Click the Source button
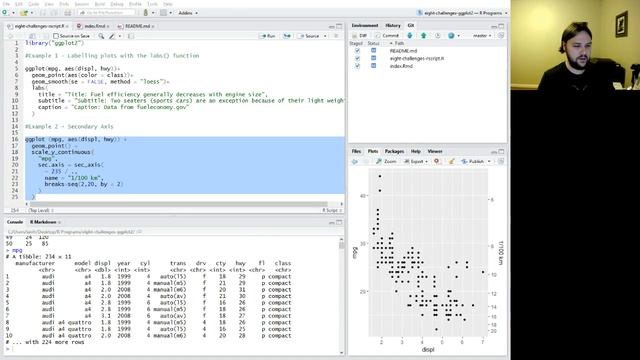The image size is (640, 360). coord(309,36)
